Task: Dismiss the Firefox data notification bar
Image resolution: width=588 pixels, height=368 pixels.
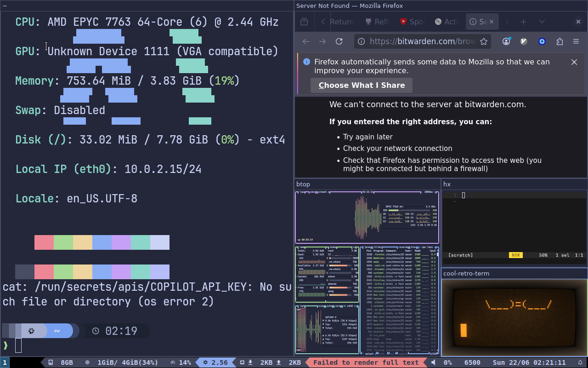Action: point(574,62)
